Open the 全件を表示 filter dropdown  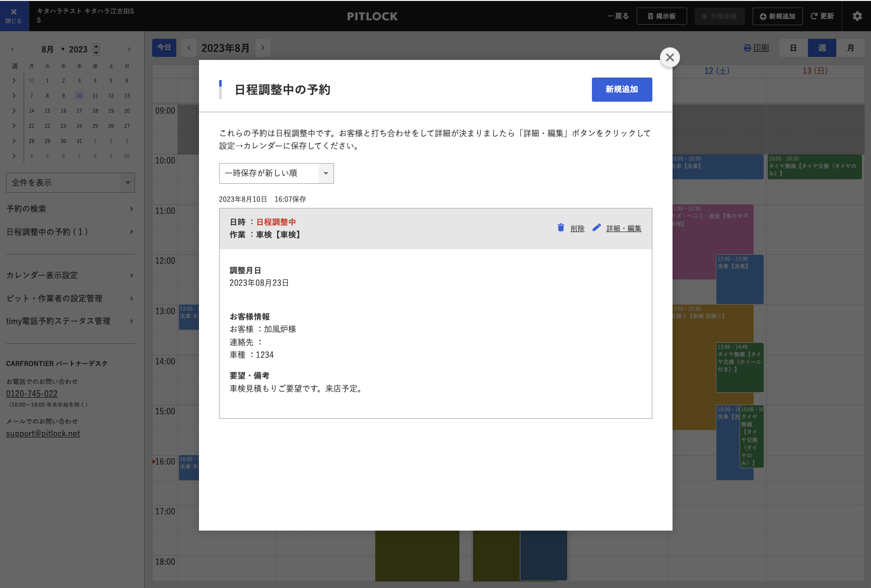[70, 182]
